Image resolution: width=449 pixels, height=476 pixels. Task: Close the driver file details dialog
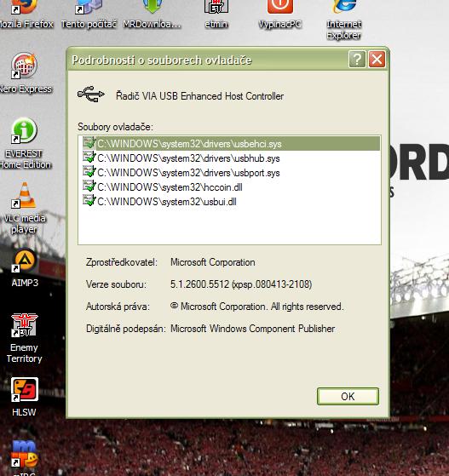pos(377,60)
